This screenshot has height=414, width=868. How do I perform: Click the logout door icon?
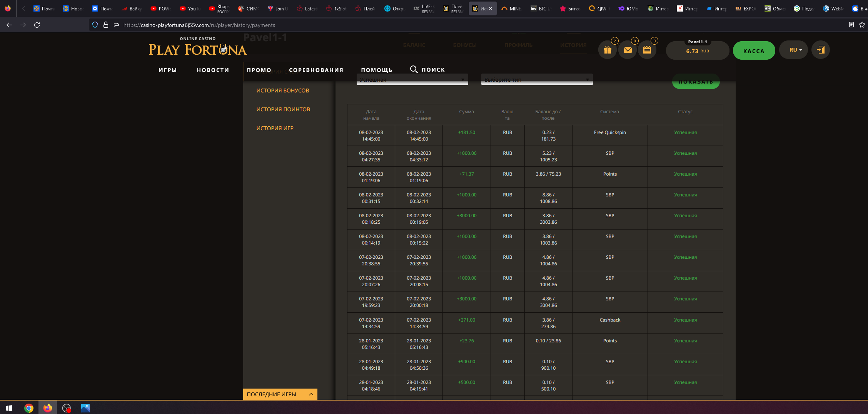tap(820, 50)
